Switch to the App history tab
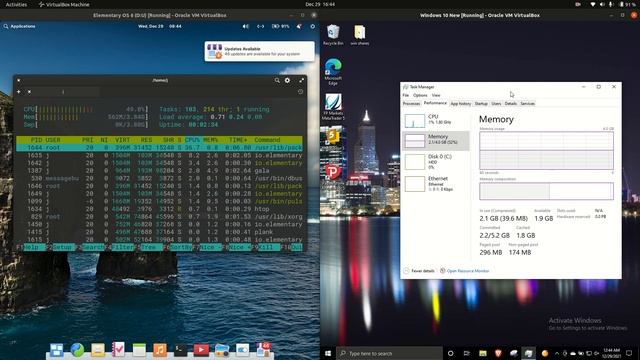 point(460,104)
